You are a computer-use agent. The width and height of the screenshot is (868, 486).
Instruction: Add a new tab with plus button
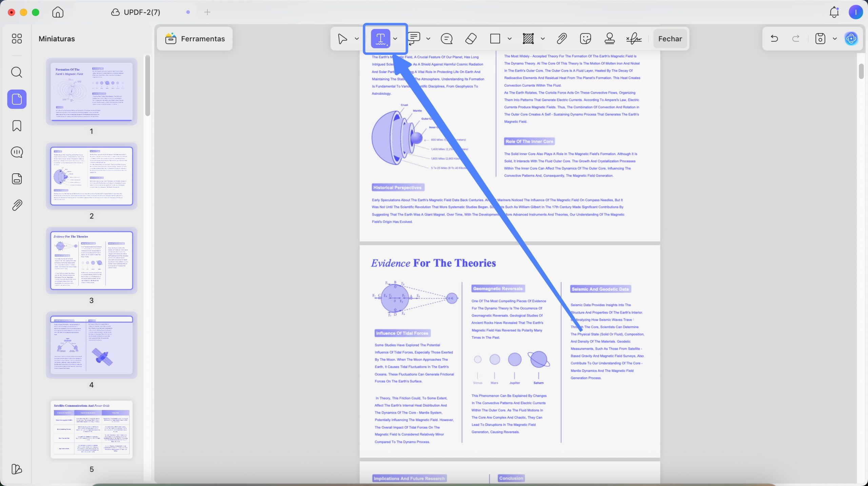tap(208, 12)
